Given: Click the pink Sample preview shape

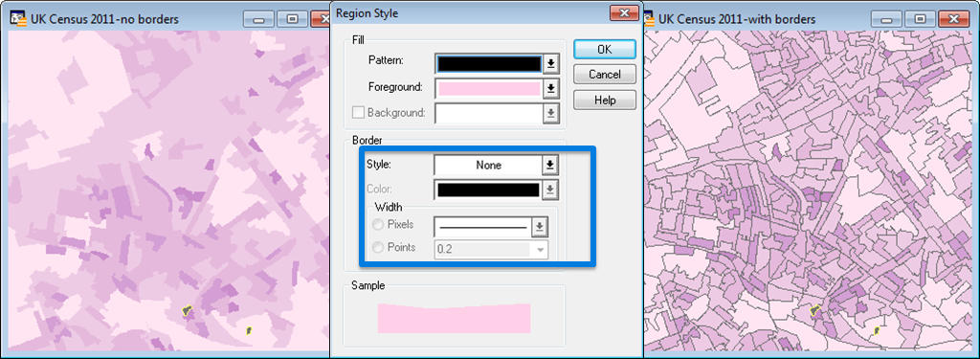Looking at the screenshot, I should 454,319.
